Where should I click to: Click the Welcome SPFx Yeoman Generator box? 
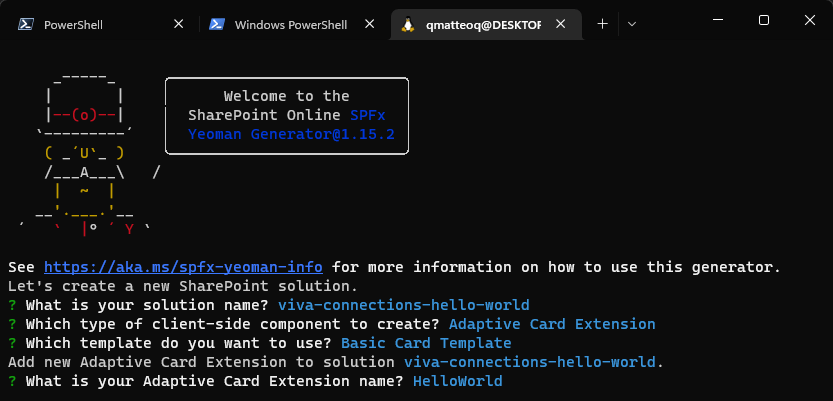[x=286, y=116]
